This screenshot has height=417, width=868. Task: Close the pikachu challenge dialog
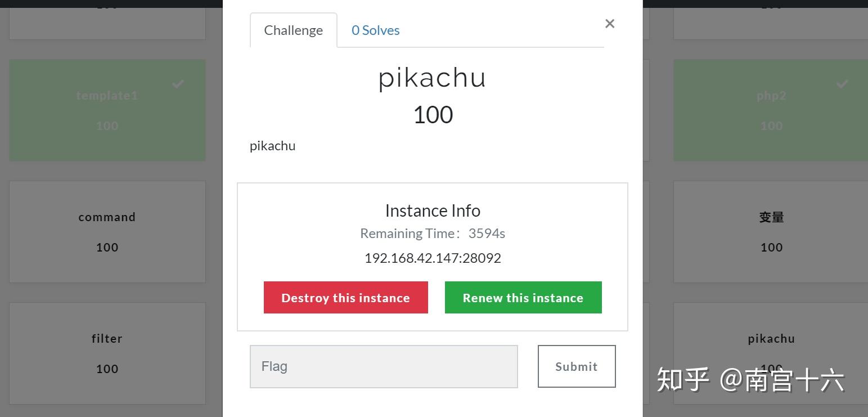click(x=610, y=24)
